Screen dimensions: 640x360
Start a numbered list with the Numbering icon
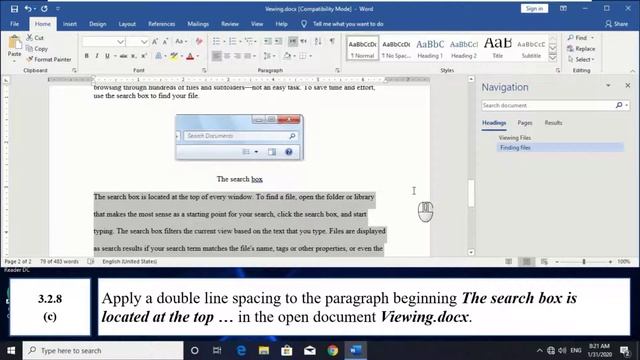(233, 41)
